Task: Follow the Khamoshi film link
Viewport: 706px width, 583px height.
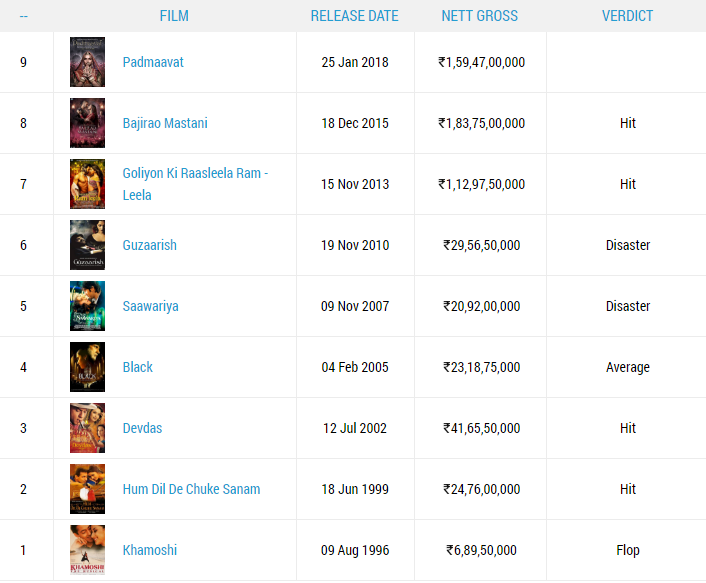Action: (x=149, y=550)
